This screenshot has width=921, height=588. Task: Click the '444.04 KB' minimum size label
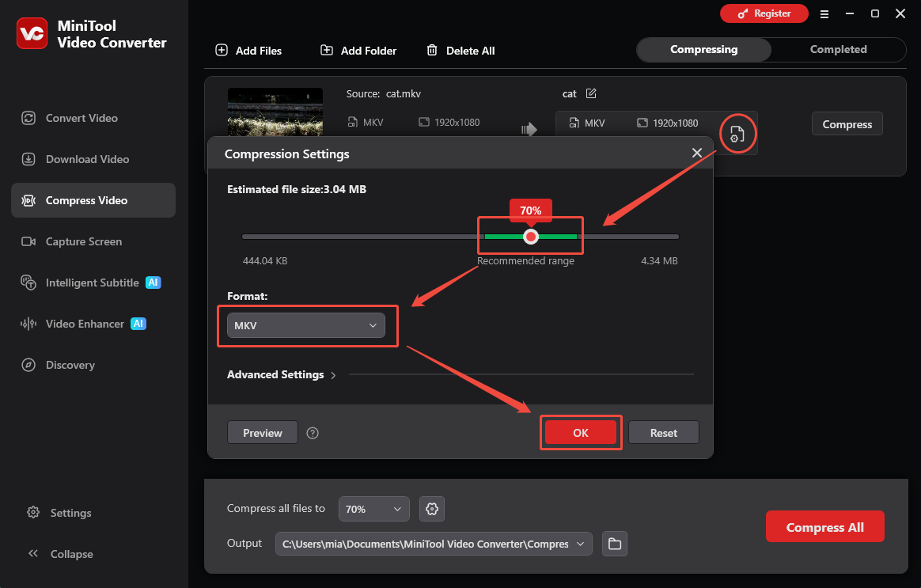coord(265,261)
